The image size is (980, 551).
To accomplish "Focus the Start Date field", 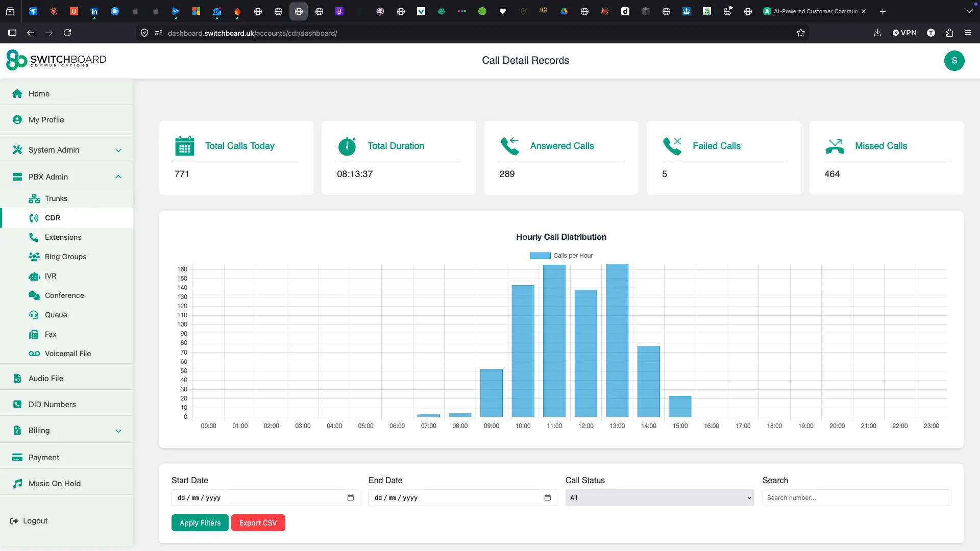I will [265, 497].
